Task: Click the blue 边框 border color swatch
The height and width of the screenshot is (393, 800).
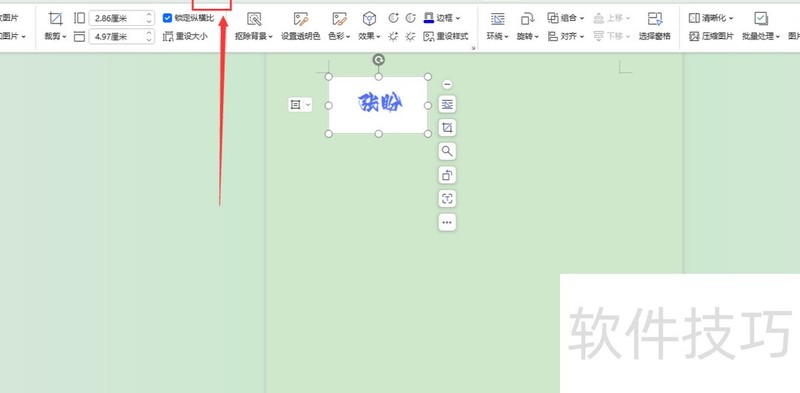Action: tap(429, 18)
